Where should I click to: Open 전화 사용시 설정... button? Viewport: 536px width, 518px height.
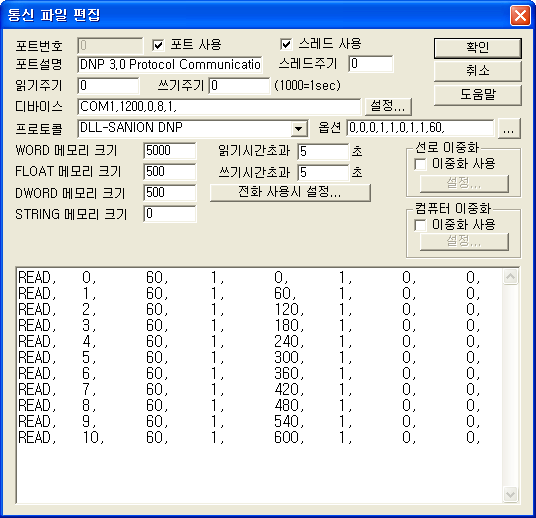click(290, 192)
